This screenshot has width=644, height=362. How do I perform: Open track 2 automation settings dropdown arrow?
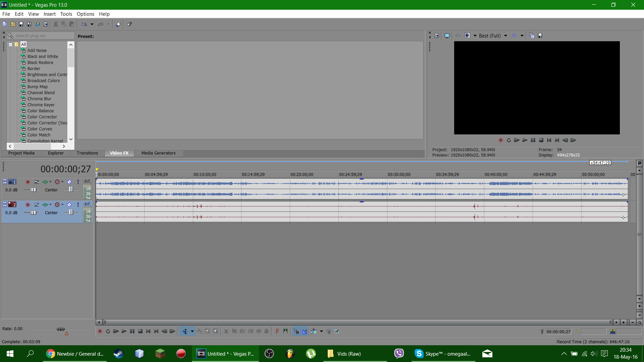(x=62, y=205)
